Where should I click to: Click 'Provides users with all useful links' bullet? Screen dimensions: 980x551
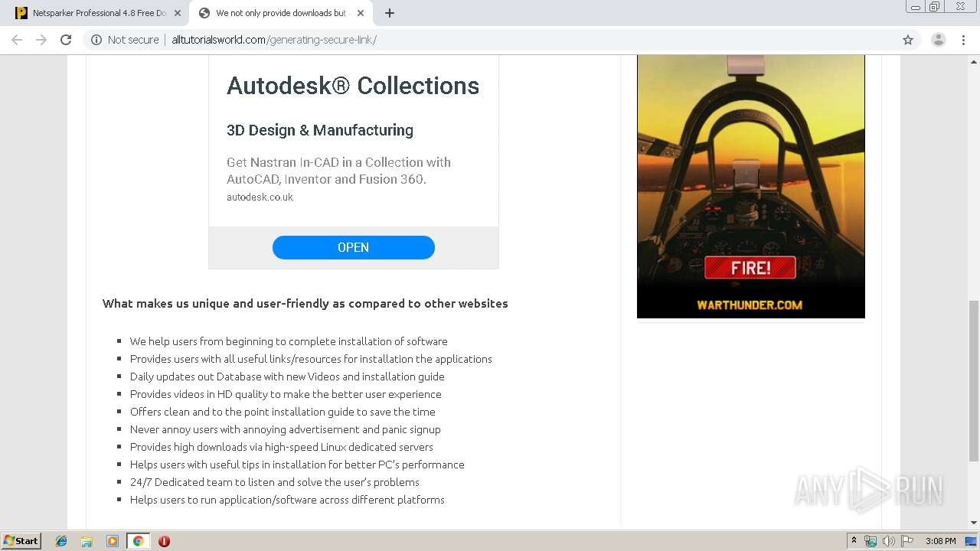coord(311,359)
